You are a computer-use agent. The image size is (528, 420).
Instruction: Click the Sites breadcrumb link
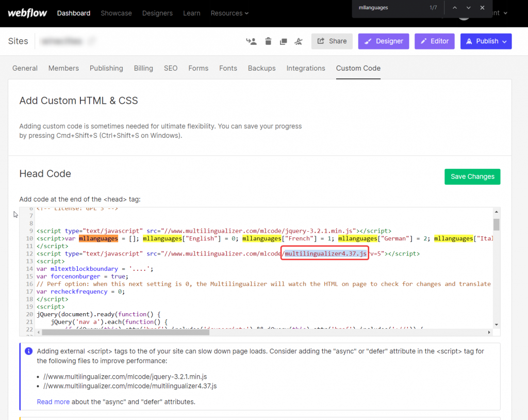18,41
